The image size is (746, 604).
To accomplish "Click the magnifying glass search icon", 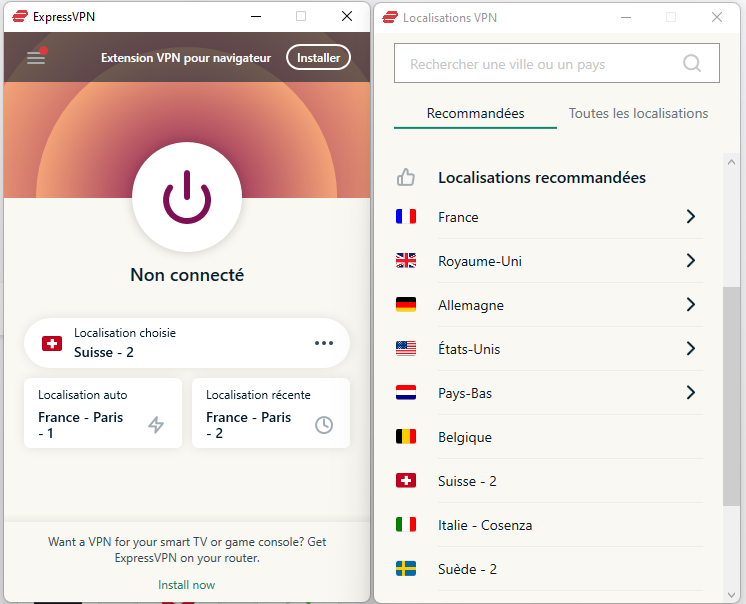I will tap(692, 63).
